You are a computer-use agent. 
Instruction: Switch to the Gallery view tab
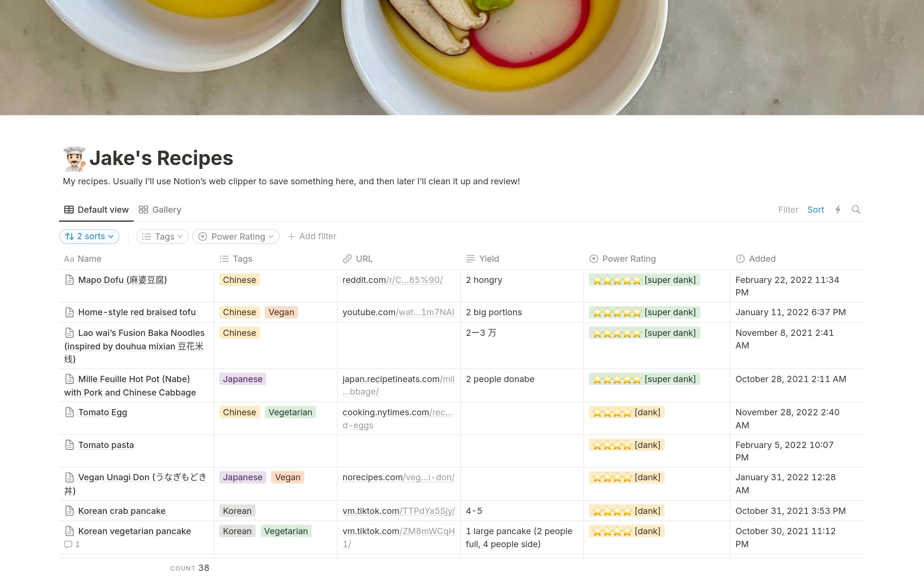click(x=160, y=209)
